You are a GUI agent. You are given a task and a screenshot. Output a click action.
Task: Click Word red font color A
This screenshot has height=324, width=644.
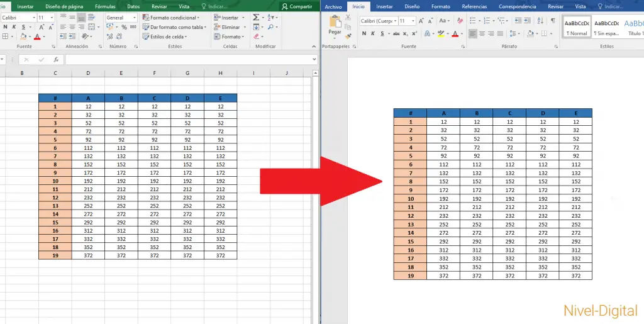(x=455, y=34)
